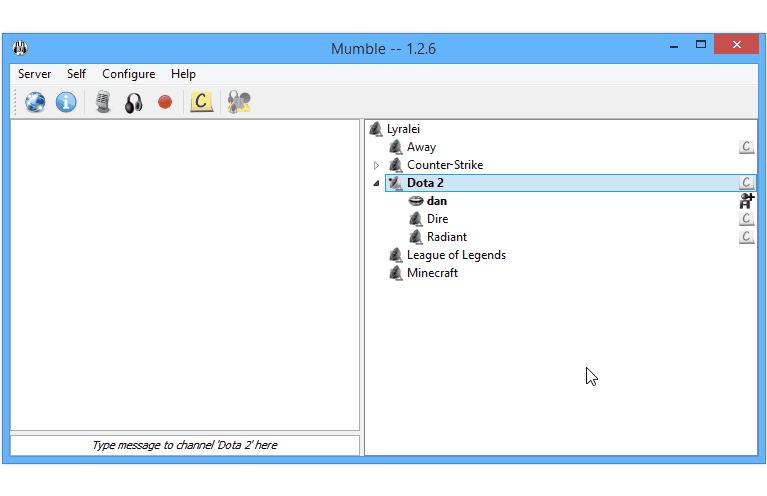The height and width of the screenshot is (496, 767).
Task: Open the Connect to server globe icon
Action: point(35,102)
